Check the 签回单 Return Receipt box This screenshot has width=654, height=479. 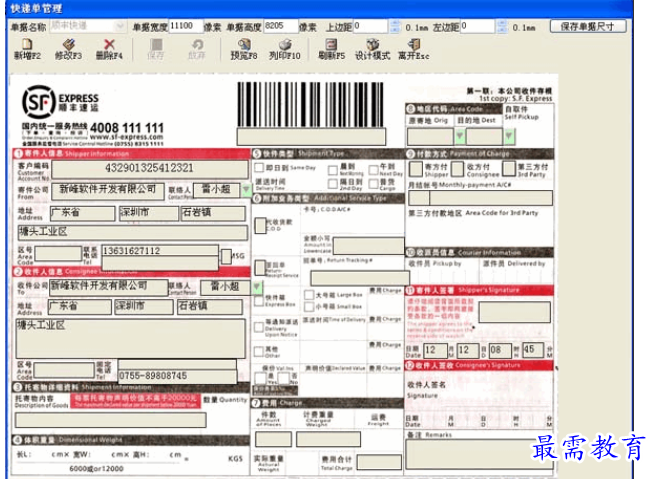point(260,268)
